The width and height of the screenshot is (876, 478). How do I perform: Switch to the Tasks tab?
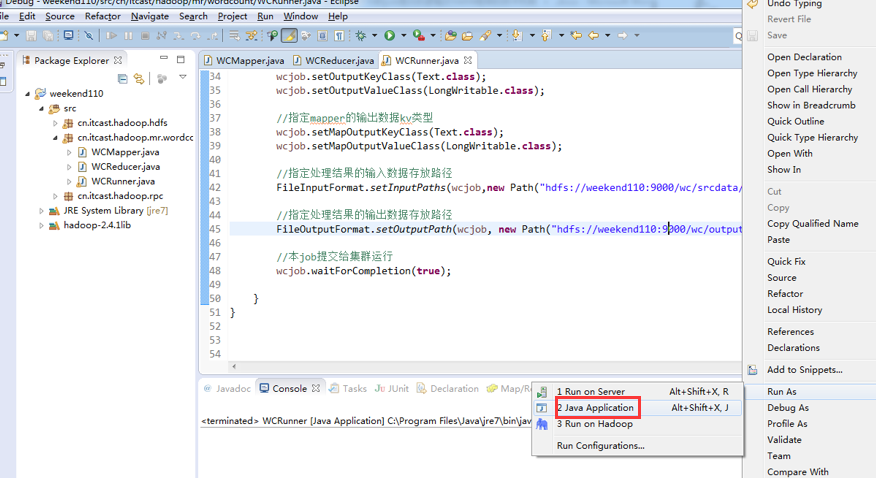348,389
